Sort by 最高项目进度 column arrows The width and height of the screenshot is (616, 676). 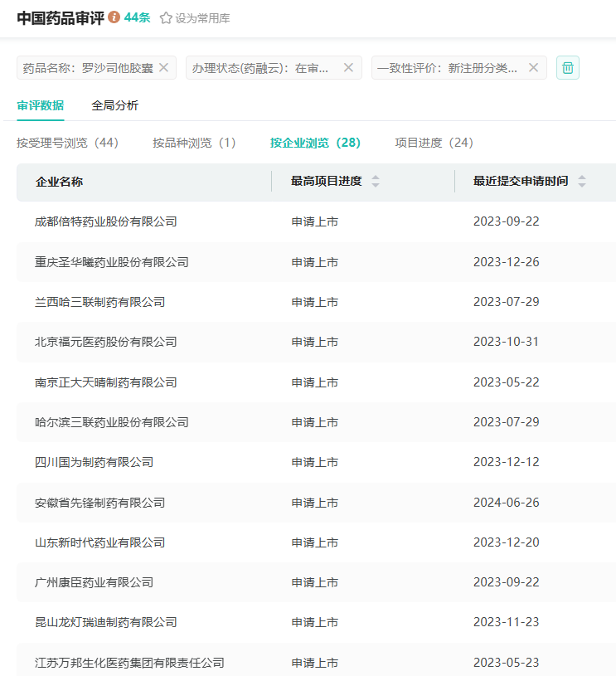(376, 181)
